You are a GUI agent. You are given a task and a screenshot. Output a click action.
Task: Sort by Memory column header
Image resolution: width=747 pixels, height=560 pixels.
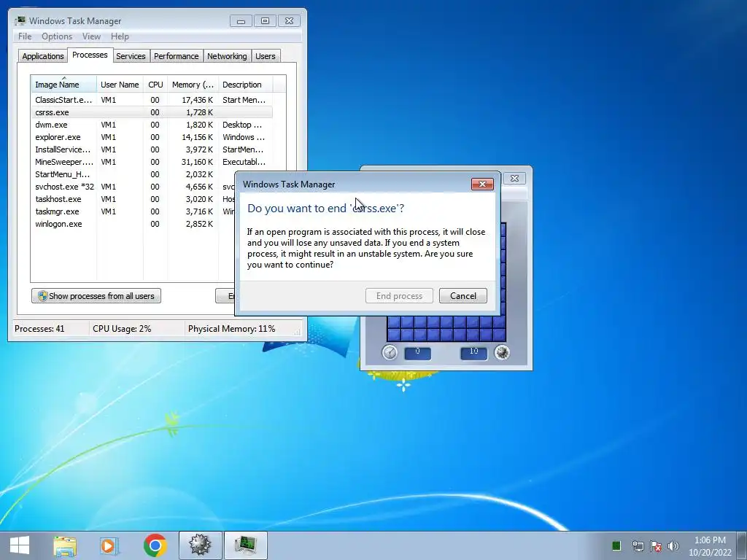[193, 85]
